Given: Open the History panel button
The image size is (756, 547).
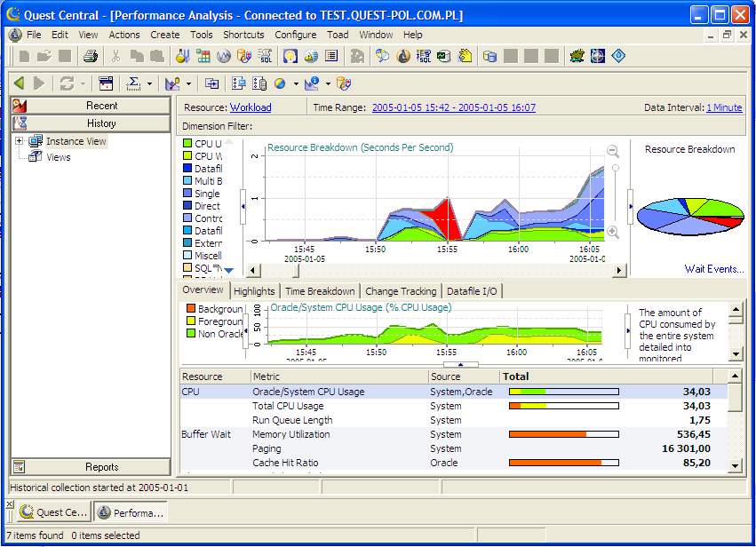Looking at the screenshot, I should pos(92,123).
